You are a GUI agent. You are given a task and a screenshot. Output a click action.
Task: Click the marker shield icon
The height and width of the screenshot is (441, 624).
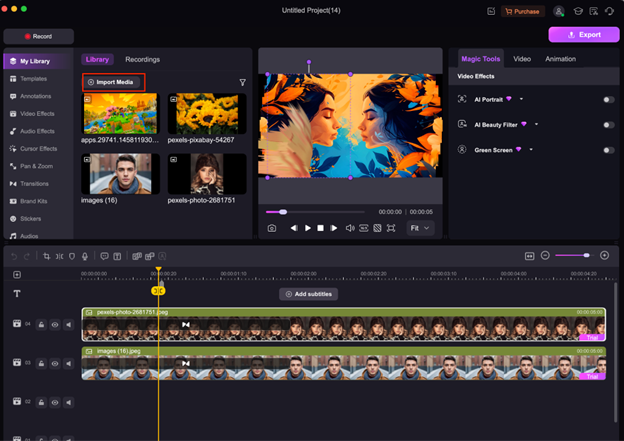click(x=72, y=256)
